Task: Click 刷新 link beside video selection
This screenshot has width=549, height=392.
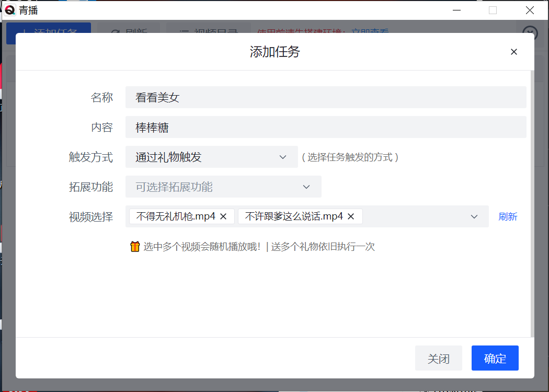Action: pos(508,216)
